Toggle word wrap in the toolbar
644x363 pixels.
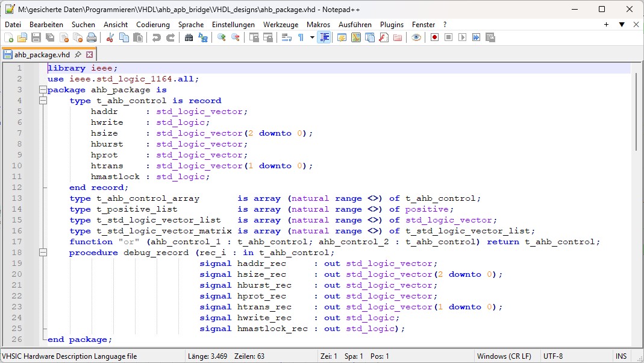click(x=286, y=37)
